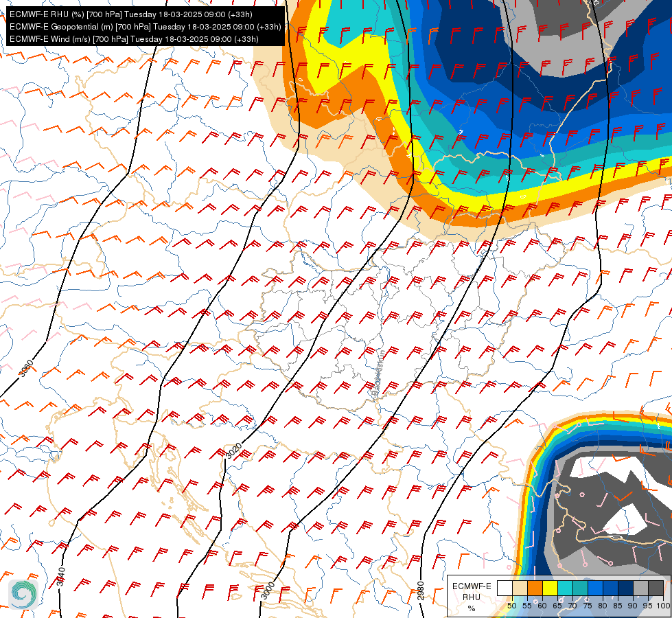Click the RHU label in the legend
Viewport: 672px width, 618px height.
click(x=472, y=597)
